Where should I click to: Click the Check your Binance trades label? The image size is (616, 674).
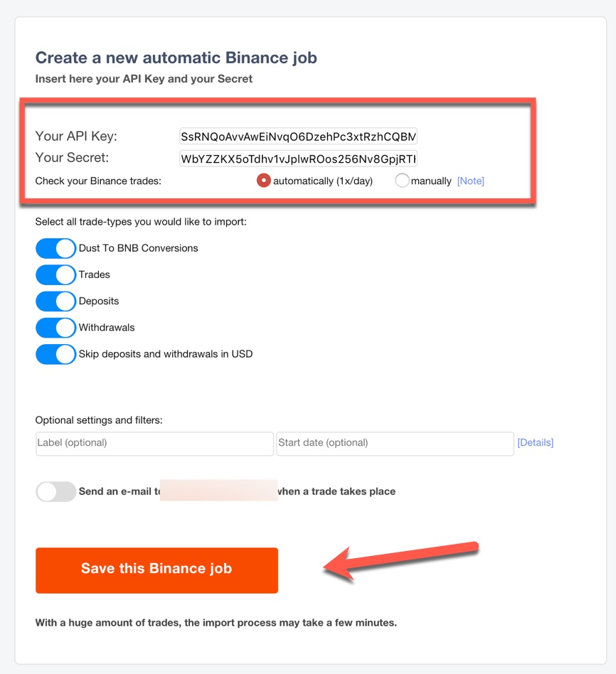pos(98,181)
